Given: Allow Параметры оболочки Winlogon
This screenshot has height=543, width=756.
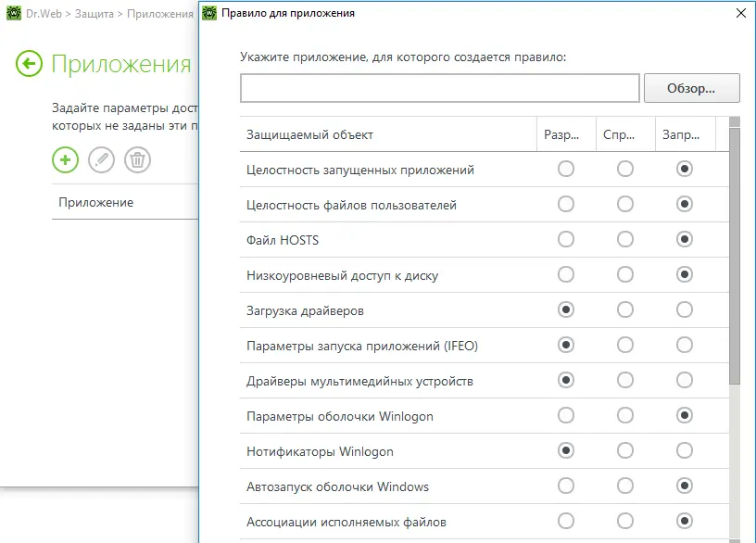Looking at the screenshot, I should pos(566,415).
